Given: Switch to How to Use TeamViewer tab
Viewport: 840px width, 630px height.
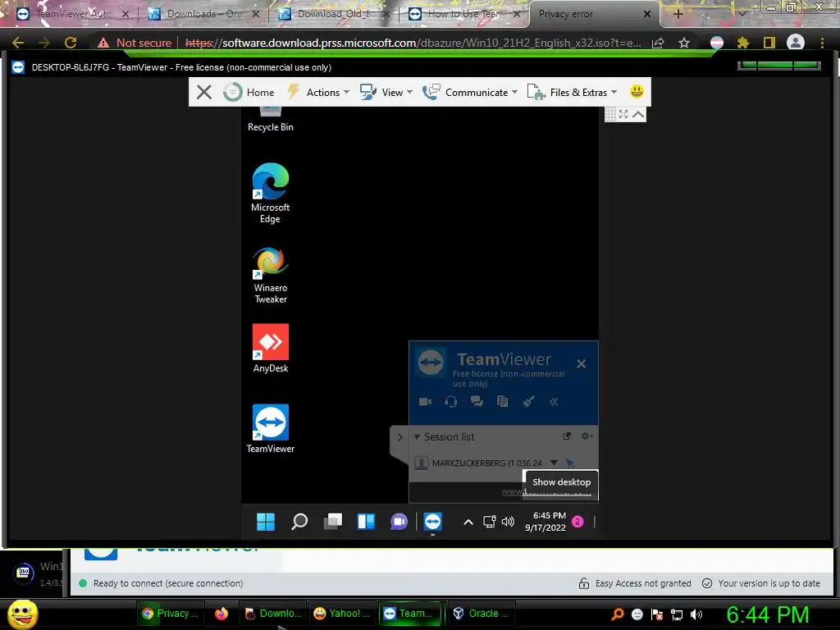Looking at the screenshot, I should 464,14.
